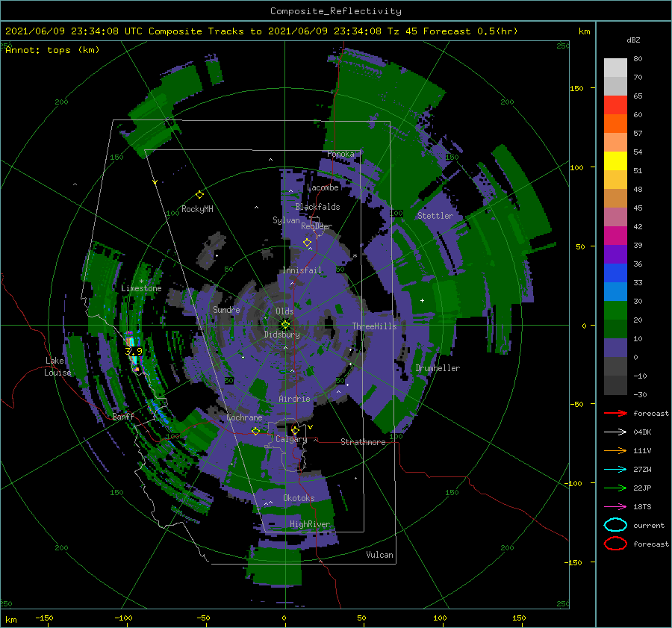Pick the red swatch between 65 and 60

pyautogui.click(x=615, y=105)
